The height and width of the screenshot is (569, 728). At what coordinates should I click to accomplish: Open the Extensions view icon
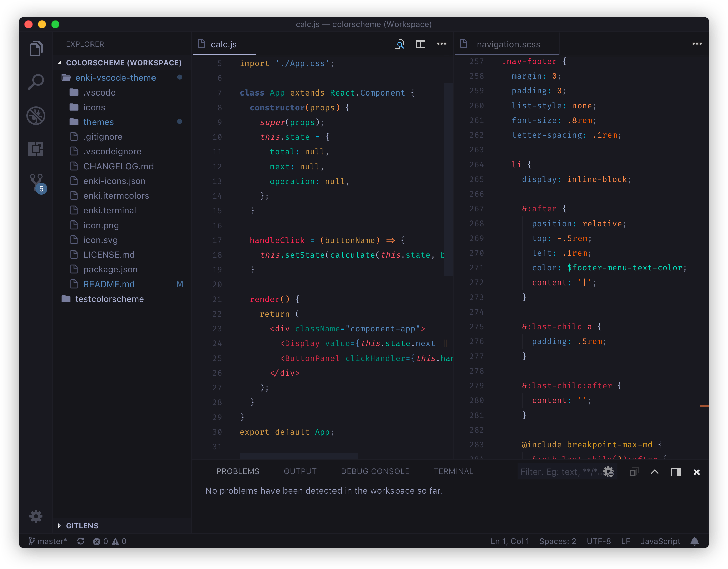(x=36, y=149)
